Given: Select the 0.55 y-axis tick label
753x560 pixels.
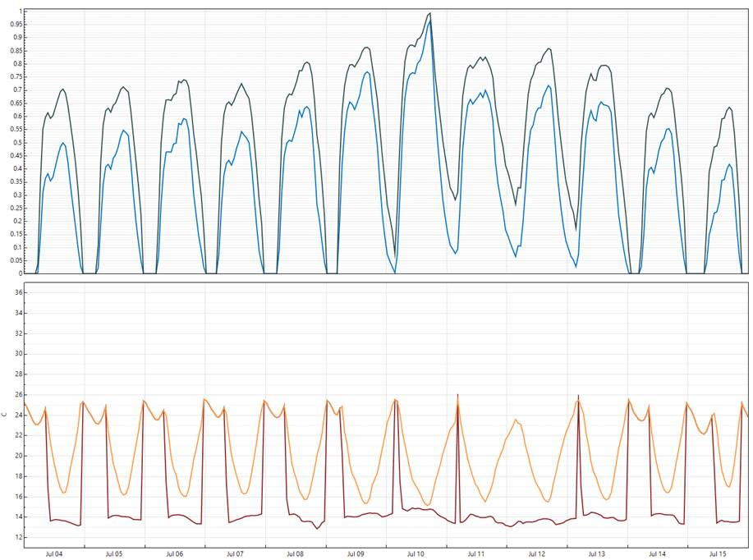Looking at the screenshot, I should click(x=16, y=129).
